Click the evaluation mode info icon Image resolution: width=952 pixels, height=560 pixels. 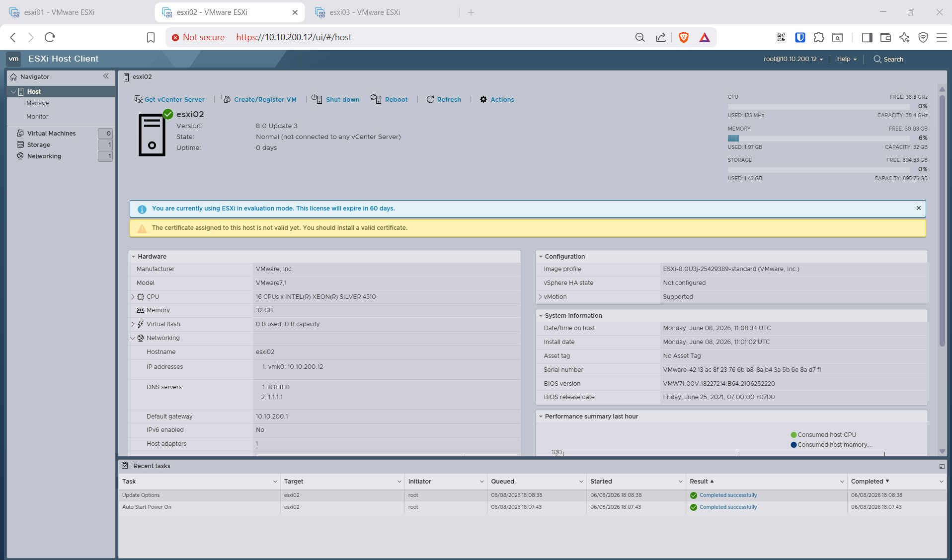tap(142, 209)
